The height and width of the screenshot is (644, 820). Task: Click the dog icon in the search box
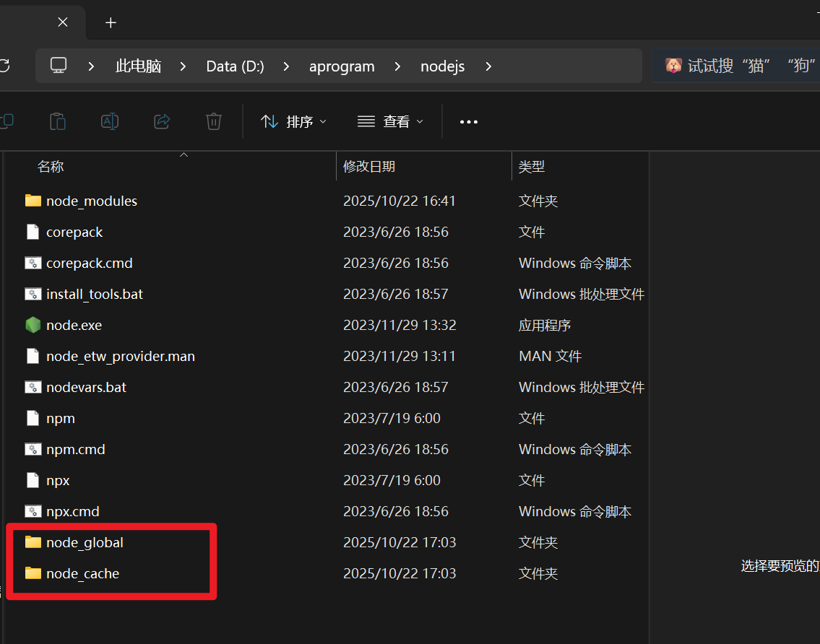[x=673, y=65]
